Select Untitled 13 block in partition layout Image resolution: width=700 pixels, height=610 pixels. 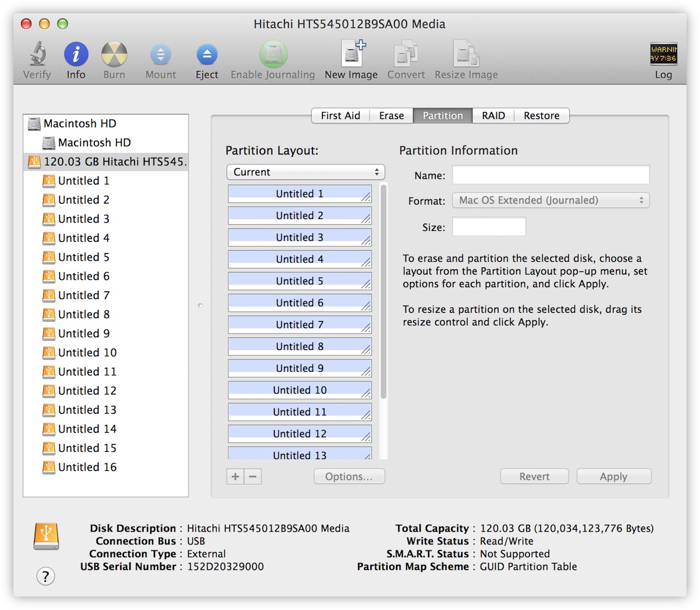pos(300,453)
